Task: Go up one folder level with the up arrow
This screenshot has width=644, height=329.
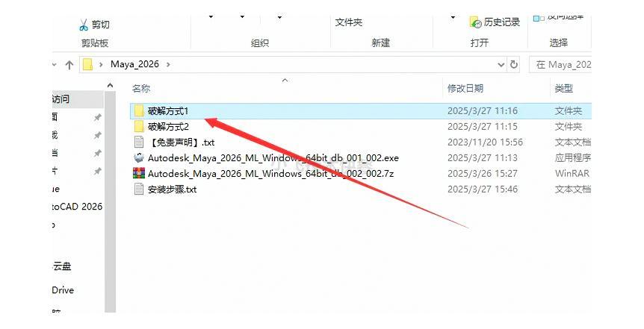Action: tap(69, 65)
